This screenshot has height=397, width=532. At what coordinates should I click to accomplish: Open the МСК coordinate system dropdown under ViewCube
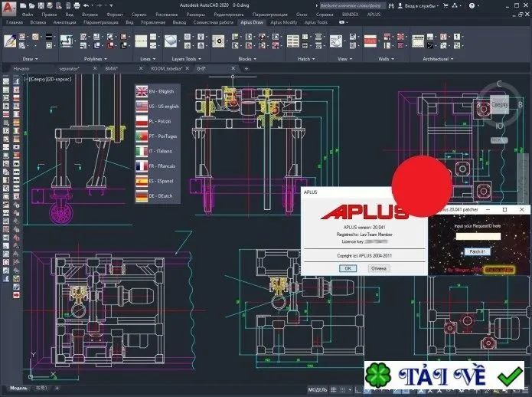[499, 140]
